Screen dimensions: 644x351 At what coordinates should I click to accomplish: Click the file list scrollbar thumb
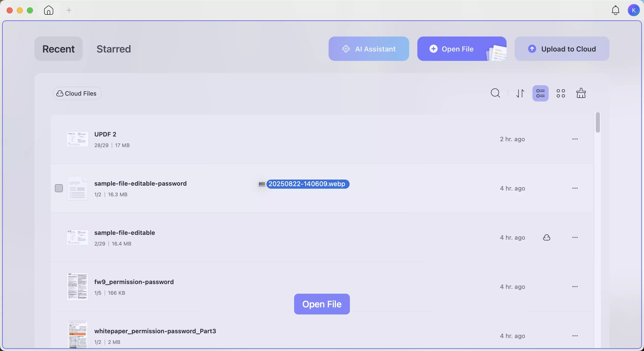598,122
